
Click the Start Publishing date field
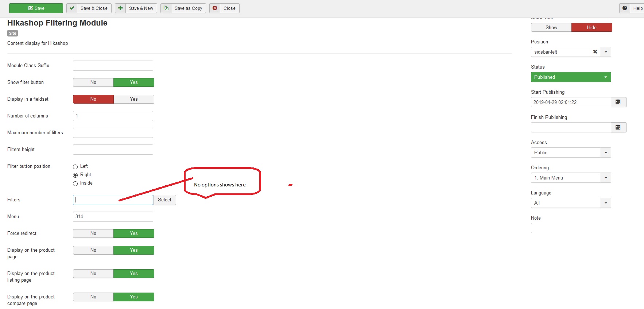[571, 102]
